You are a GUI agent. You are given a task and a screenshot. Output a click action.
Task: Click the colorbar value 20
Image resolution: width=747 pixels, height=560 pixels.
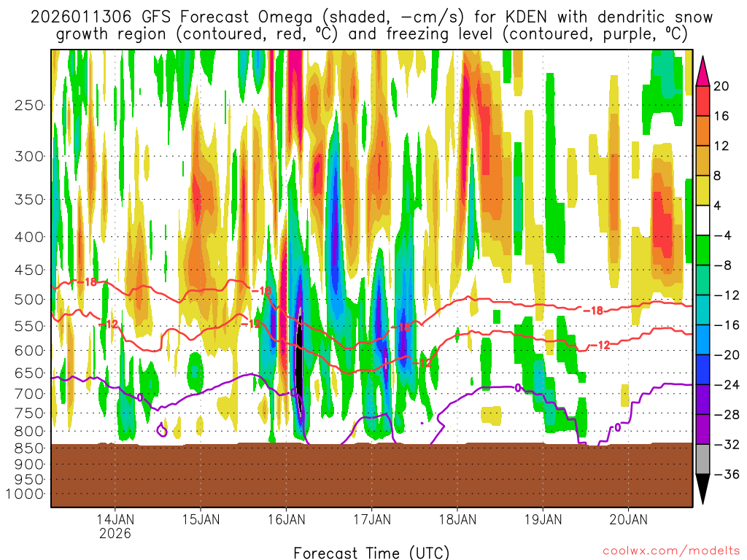[721, 86]
